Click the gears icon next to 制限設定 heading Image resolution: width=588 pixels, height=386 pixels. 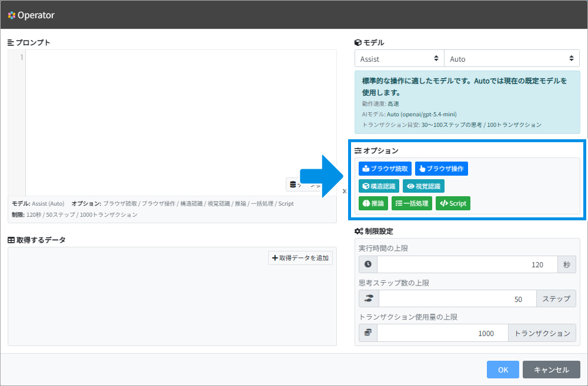(x=359, y=231)
